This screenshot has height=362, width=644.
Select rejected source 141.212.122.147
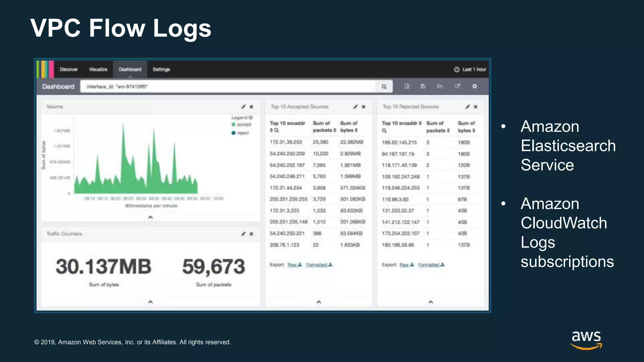click(x=401, y=222)
